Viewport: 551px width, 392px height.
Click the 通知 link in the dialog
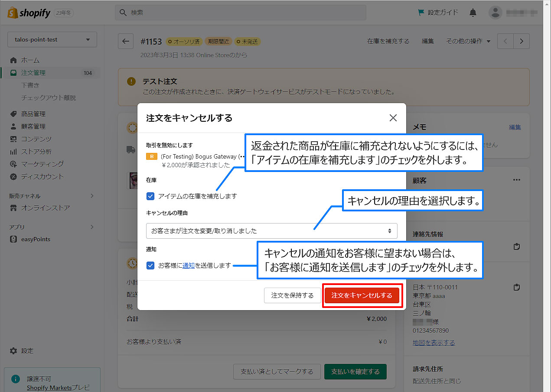coord(188,266)
